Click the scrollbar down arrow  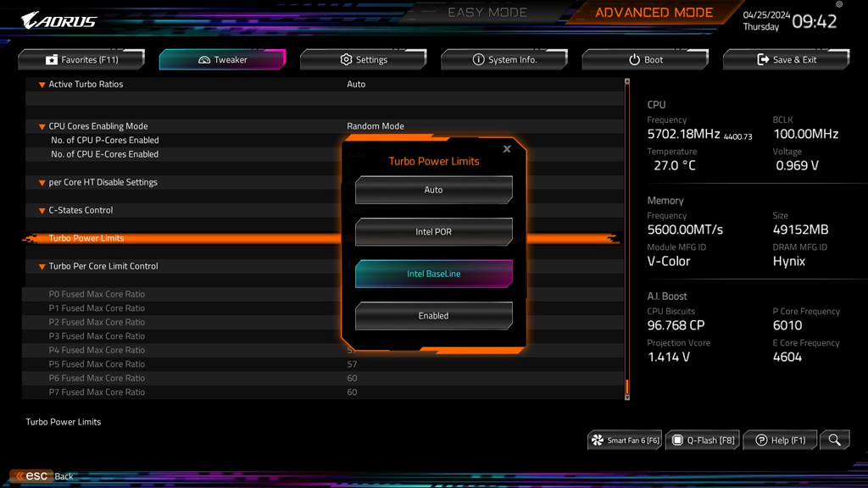(627, 397)
